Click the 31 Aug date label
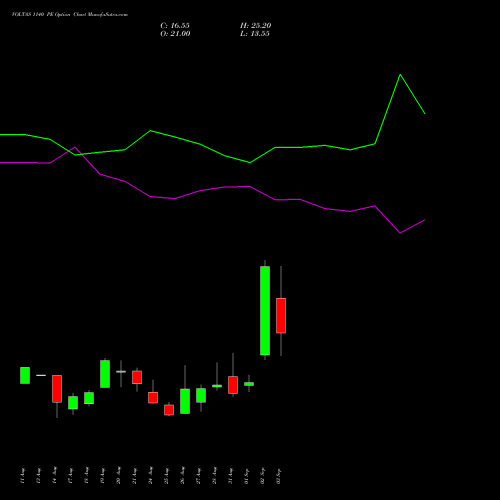Screen dimensions: 500x500 click(x=231, y=476)
